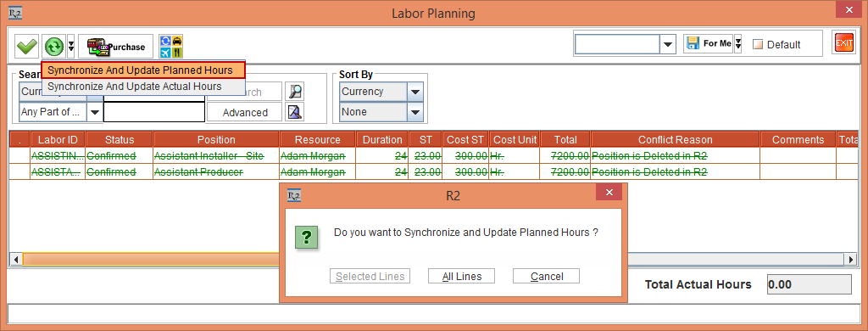Click the search text input field

[x=154, y=112]
